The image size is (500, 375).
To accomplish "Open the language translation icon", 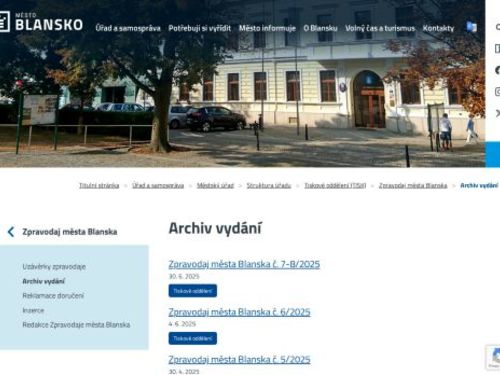I will coord(471,27).
